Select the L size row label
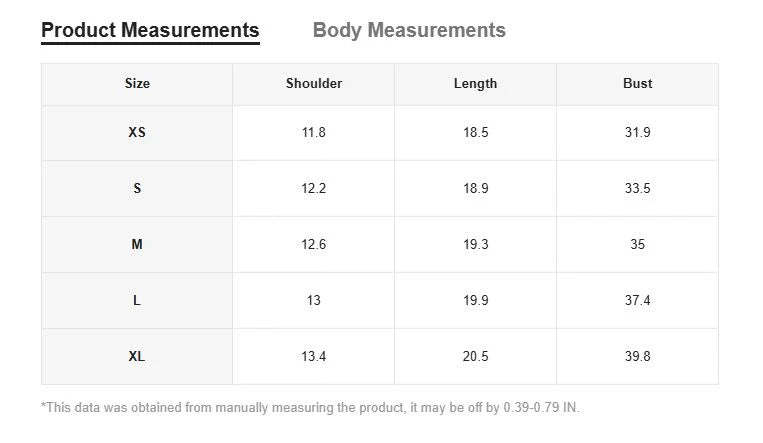The image size is (763, 443). [137, 300]
